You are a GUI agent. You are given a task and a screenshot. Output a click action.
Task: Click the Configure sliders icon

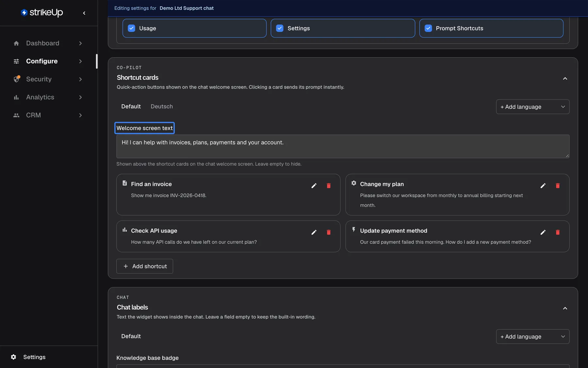(16, 61)
